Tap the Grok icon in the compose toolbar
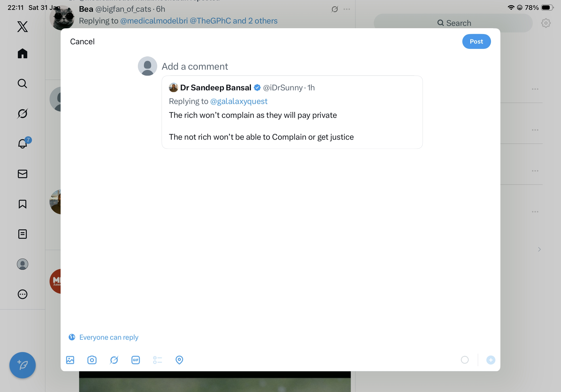 coord(114,360)
